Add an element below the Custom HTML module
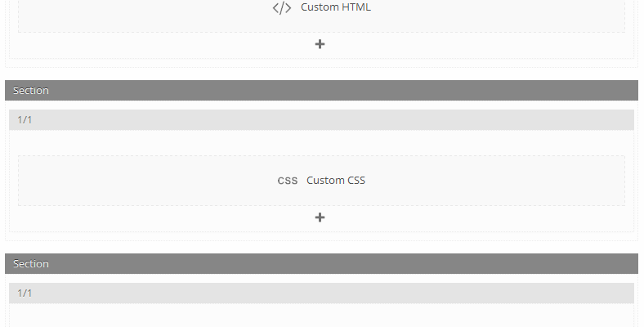 point(320,44)
